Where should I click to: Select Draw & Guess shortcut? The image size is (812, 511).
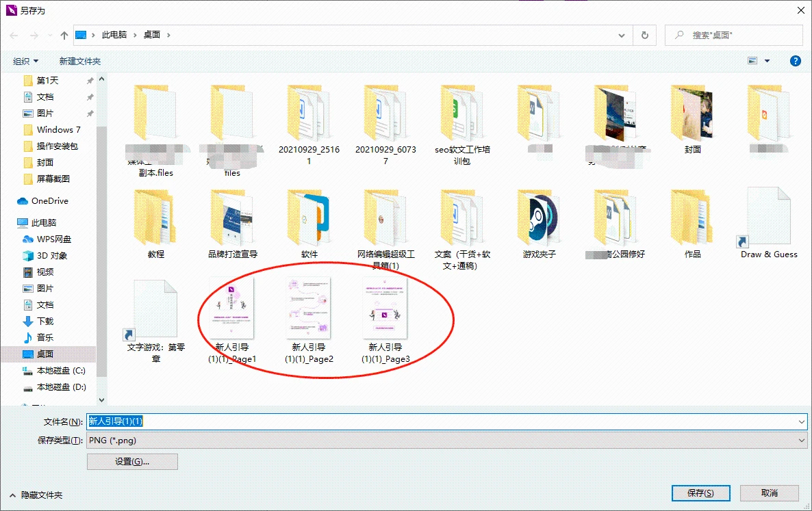pos(769,224)
